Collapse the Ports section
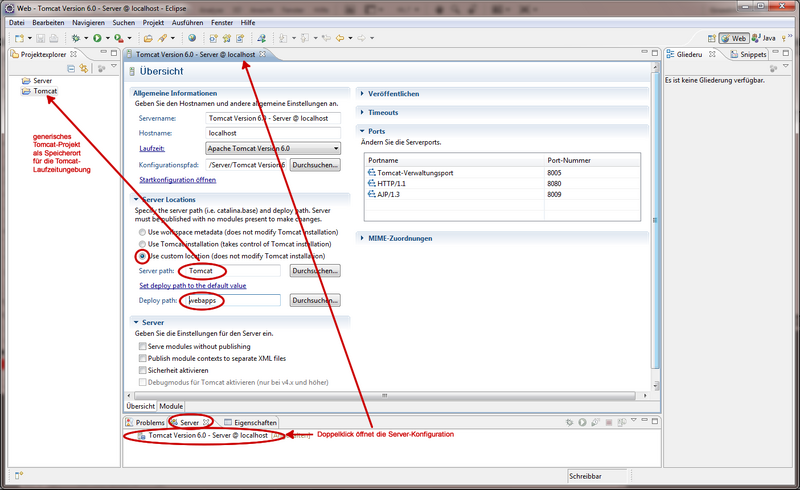 362,131
